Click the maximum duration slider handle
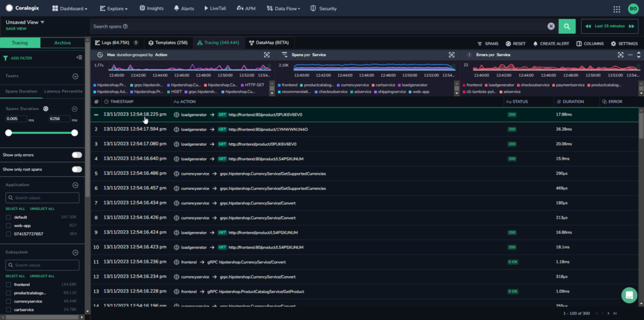Viewport: 644px width, 320px height. (x=74, y=133)
